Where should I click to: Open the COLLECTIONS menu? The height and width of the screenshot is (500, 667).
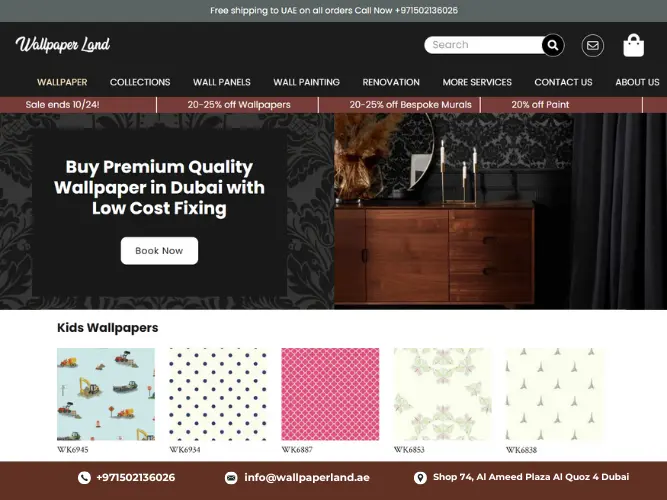(140, 82)
